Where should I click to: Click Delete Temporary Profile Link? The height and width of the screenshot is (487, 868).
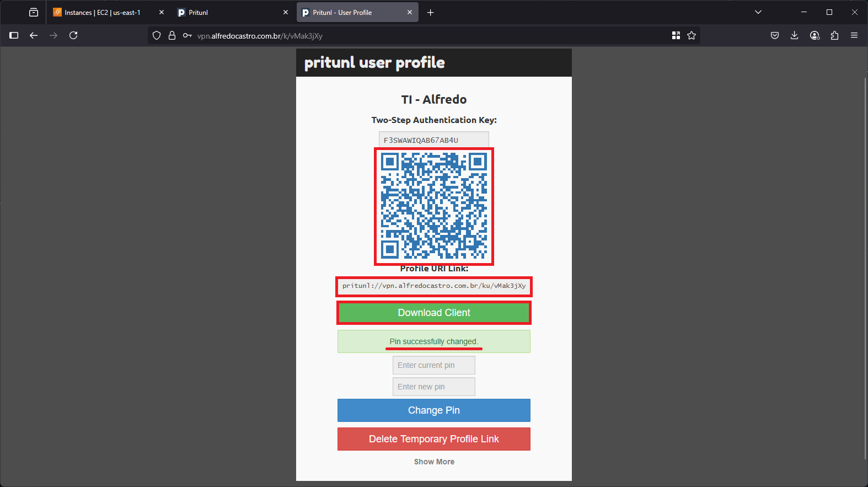pos(434,439)
